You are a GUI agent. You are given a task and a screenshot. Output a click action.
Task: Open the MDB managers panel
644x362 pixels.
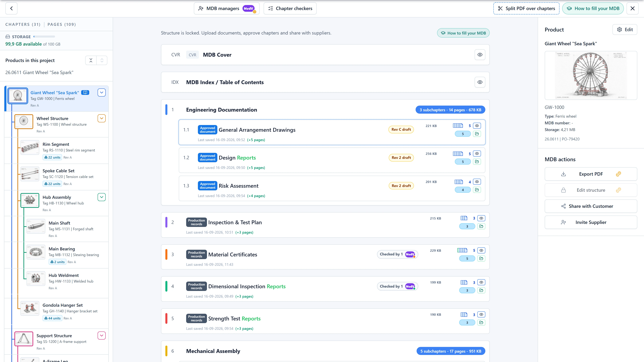coord(227,9)
